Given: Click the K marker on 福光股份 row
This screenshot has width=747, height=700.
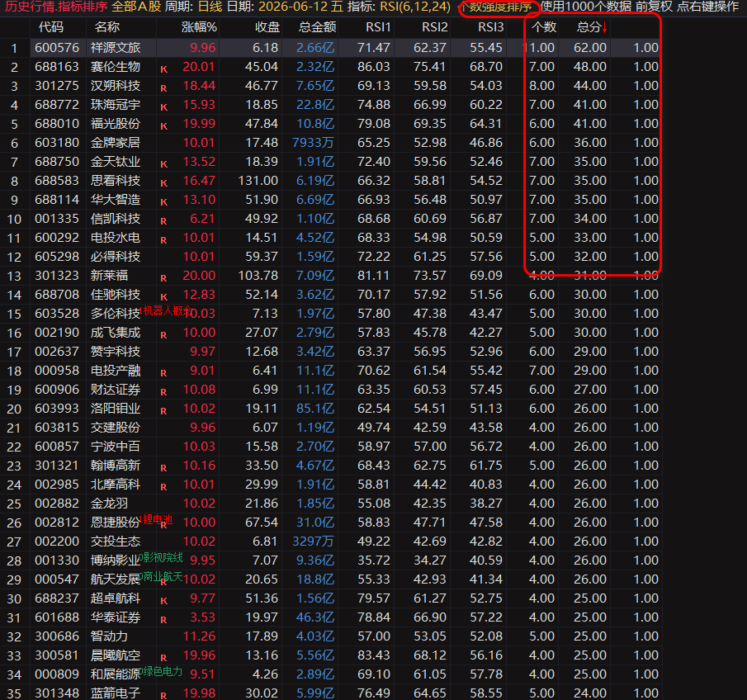Looking at the screenshot, I should coord(164,127).
